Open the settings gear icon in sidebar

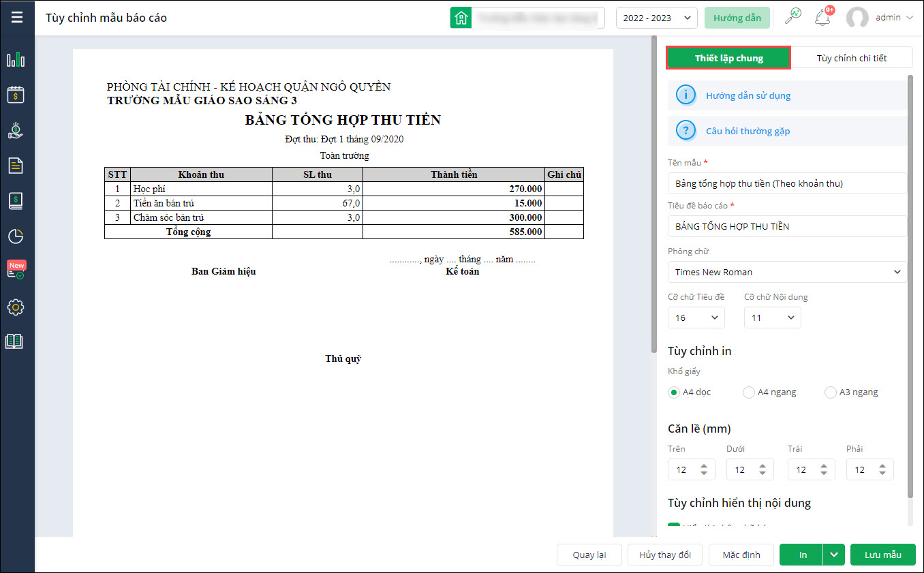pyautogui.click(x=16, y=307)
